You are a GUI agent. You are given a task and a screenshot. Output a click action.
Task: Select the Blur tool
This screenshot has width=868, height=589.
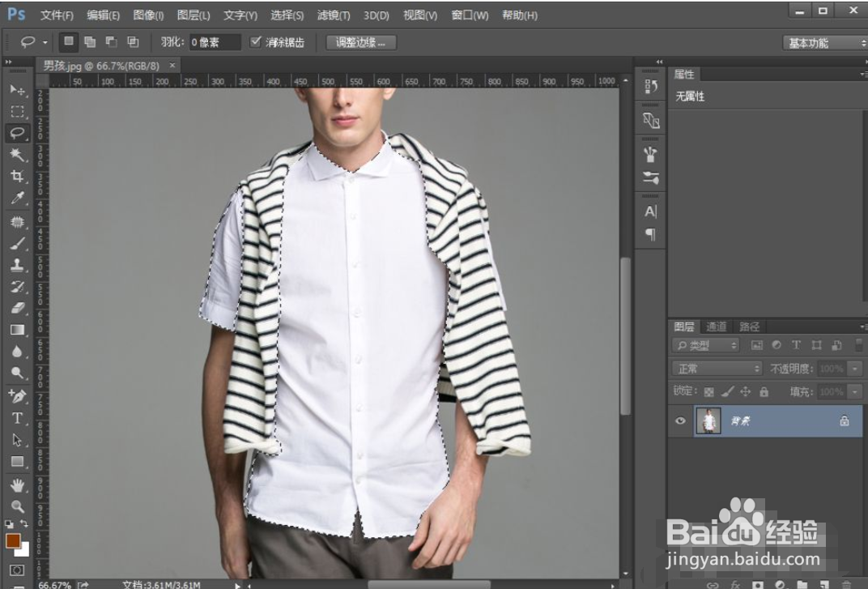(x=17, y=352)
